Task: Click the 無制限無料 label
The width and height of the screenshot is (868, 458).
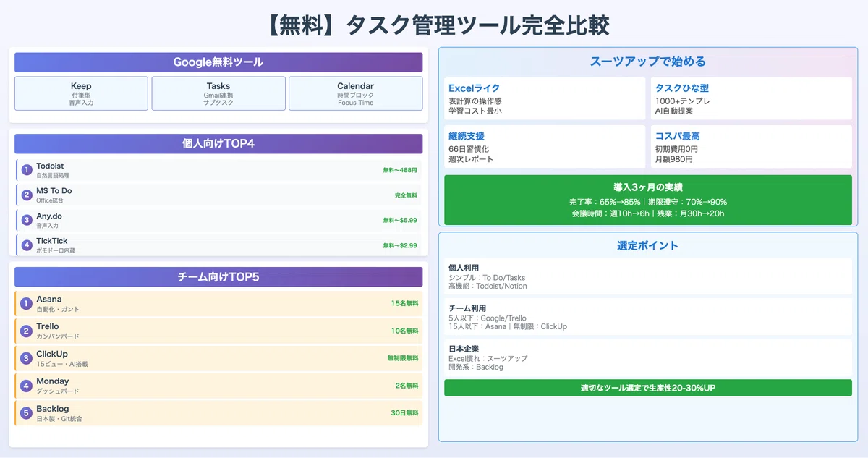Action: coord(403,358)
